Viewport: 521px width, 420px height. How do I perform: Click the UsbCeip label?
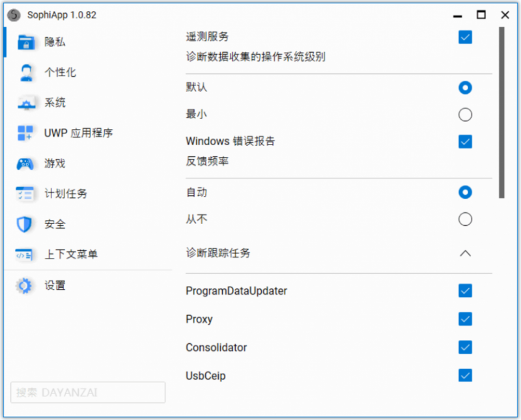pos(206,376)
